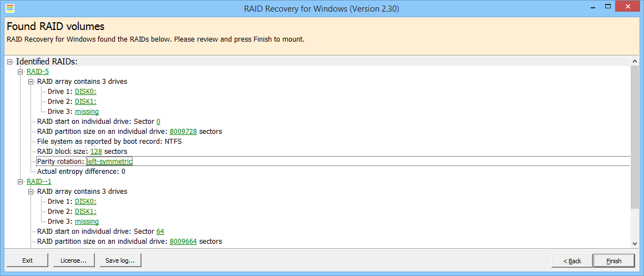Viewport: 644px width, 276px height.
Task: Click the 8009728 partition size link
Action: point(184,132)
